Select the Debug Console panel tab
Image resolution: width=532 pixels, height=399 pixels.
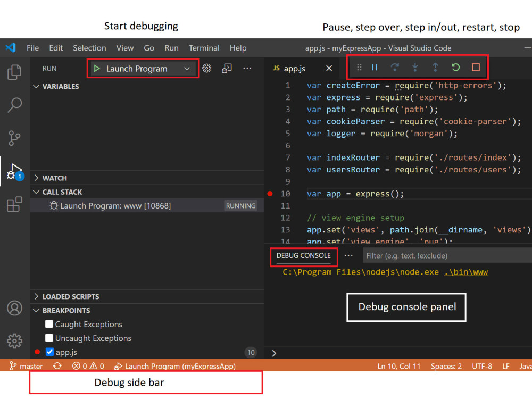click(x=303, y=255)
